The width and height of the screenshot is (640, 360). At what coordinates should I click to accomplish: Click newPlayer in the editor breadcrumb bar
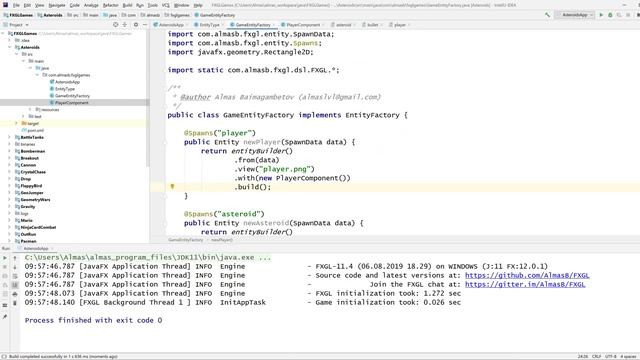coord(222,240)
